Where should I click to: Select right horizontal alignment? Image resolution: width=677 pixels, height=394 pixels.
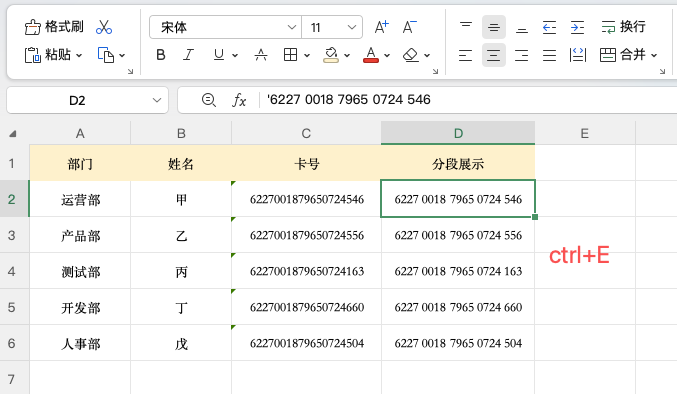pos(522,55)
